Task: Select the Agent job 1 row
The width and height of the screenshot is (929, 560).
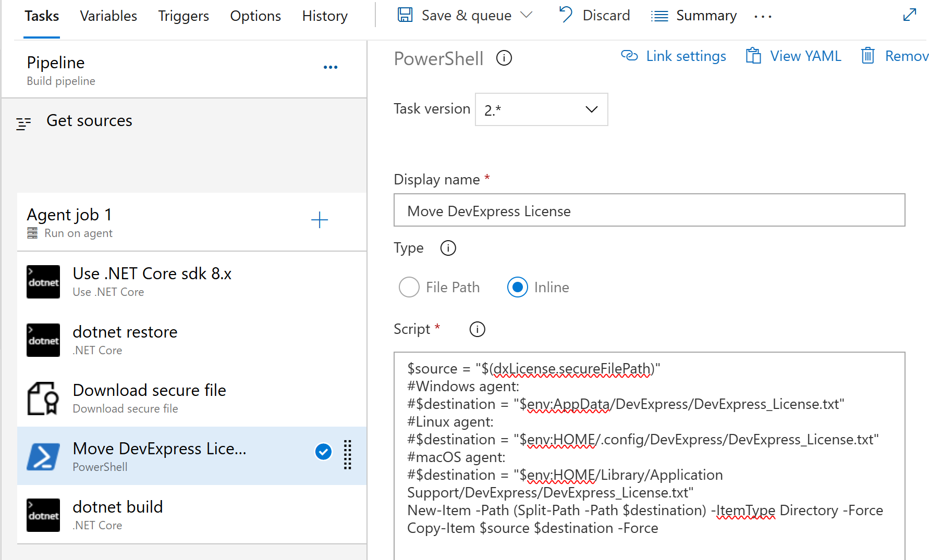Action: point(192,222)
